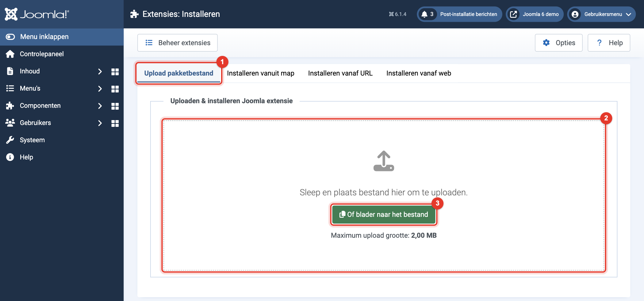
Task: Click the Menu's list icon
Action: [10, 88]
